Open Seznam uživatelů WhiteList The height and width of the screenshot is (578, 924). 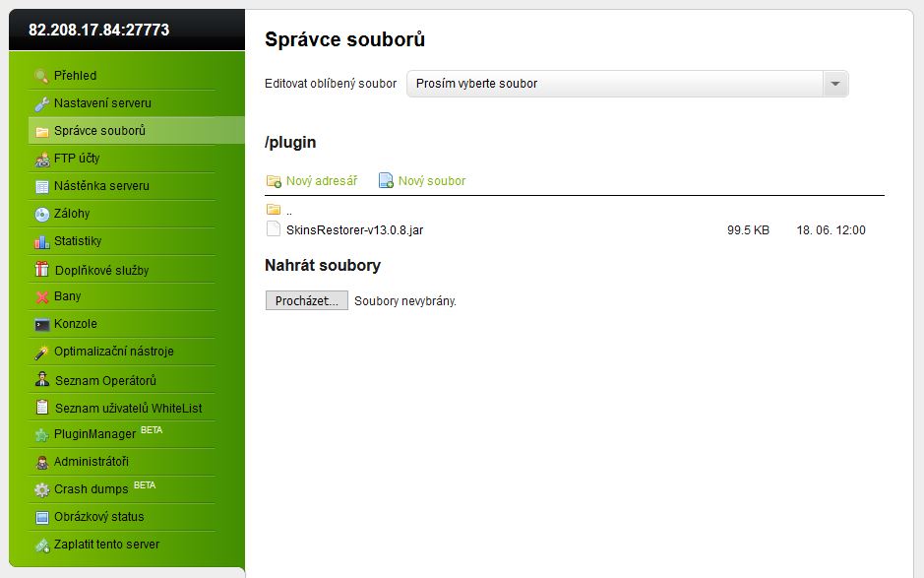pos(128,408)
